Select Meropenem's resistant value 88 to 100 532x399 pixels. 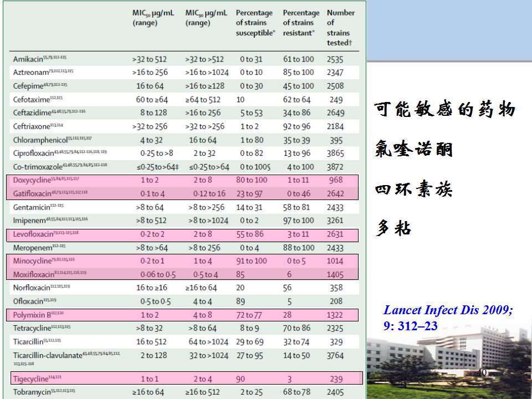299,248
